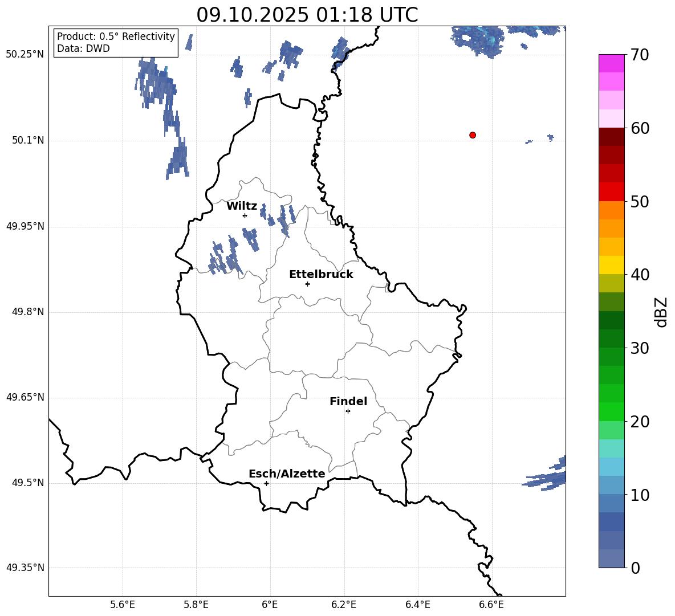Click the bright red swatch just above 50 dBZ
Screen dimensions: 675x616
point(611,192)
